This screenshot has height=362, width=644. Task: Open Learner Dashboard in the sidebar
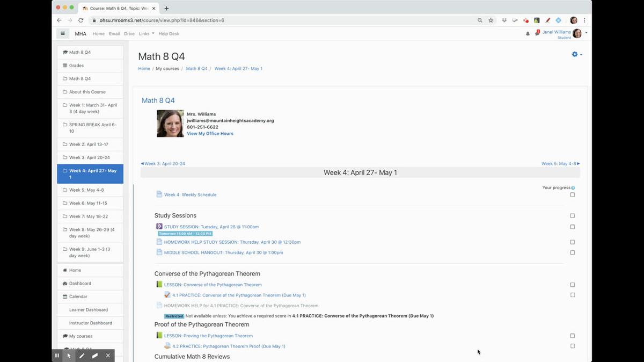pyautogui.click(x=90, y=310)
